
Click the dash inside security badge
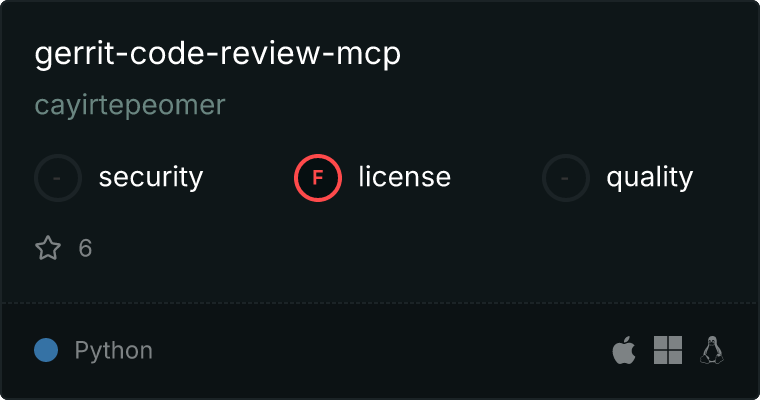click(57, 178)
